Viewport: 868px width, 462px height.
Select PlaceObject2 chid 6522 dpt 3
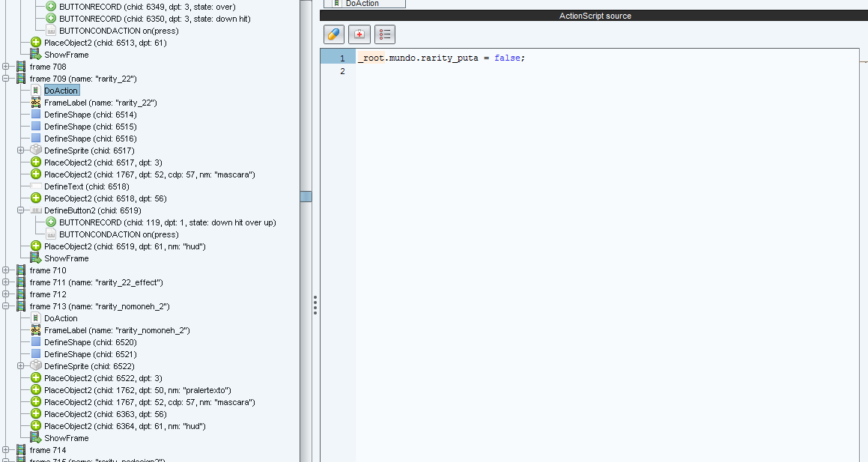click(x=103, y=378)
